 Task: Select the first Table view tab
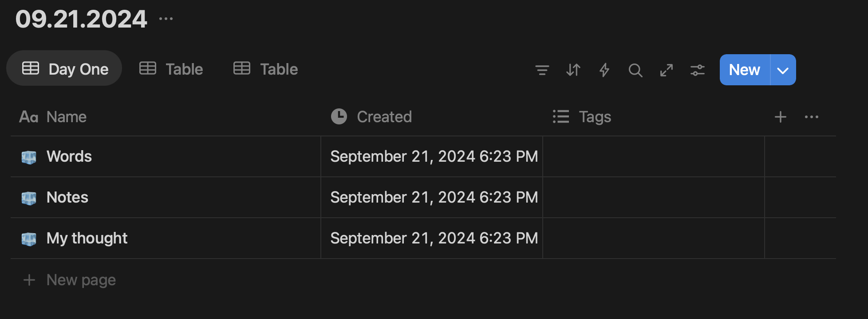(x=171, y=69)
